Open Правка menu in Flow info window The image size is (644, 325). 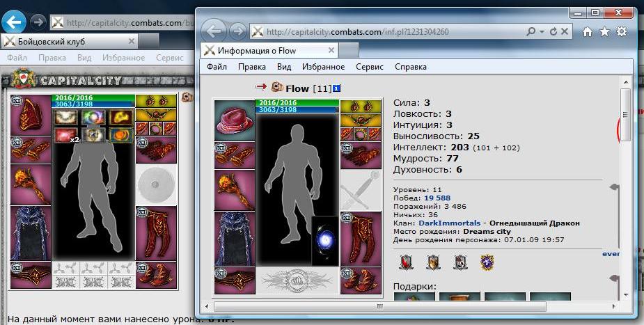point(252,67)
